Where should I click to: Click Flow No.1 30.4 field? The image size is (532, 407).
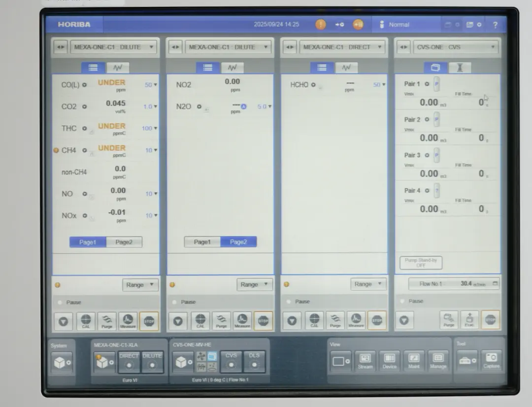454,283
